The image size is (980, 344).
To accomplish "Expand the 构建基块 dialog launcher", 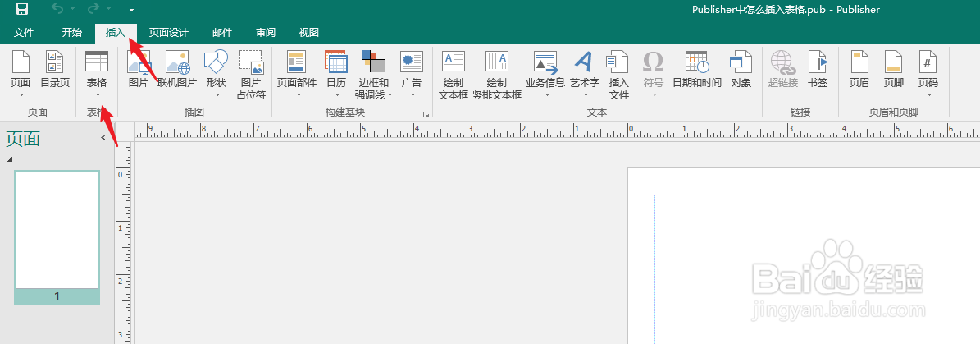I will tap(426, 114).
